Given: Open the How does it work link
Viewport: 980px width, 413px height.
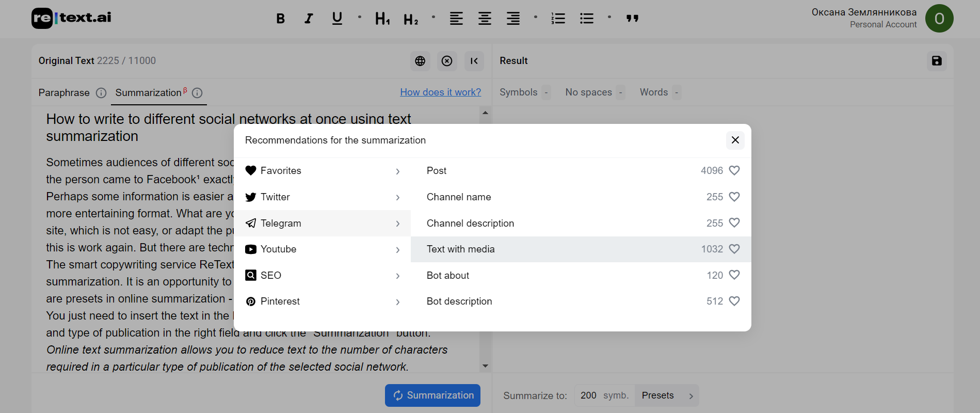Looking at the screenshot, I should 440,92.
